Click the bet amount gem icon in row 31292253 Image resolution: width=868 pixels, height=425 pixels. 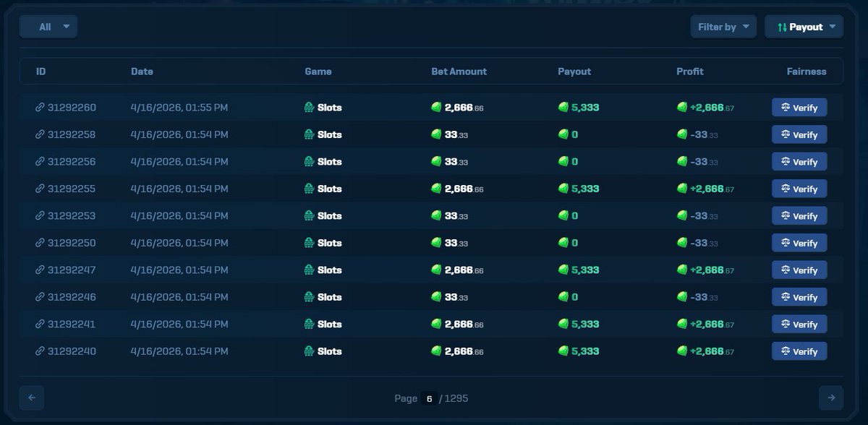(x=436, y=216)
